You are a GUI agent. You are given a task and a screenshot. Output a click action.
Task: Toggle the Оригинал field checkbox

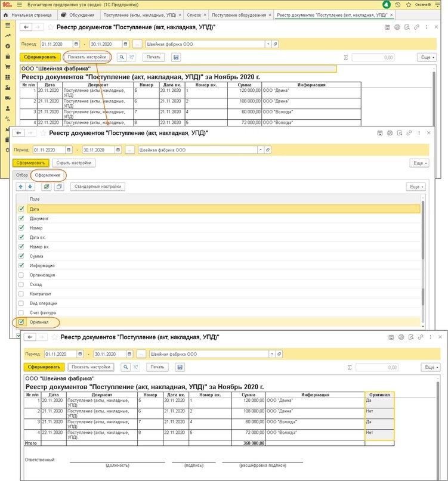pos(21,322)
